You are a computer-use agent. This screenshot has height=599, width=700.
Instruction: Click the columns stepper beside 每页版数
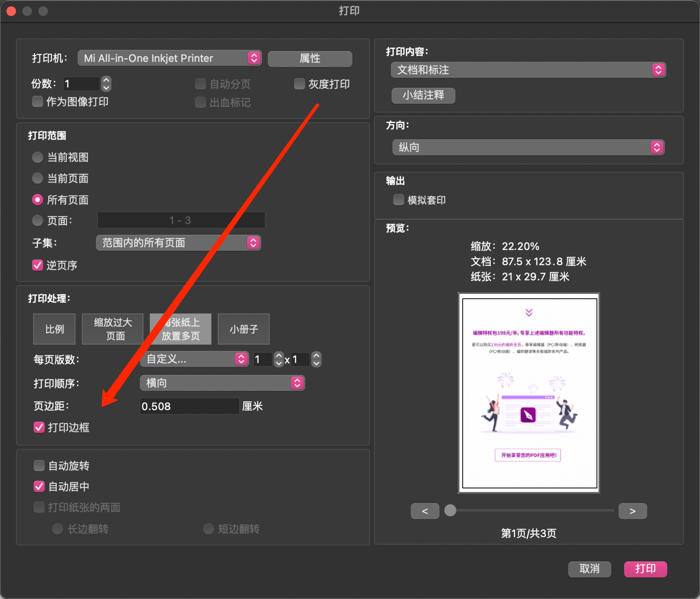pyautogui.click(x=279, y=359)
